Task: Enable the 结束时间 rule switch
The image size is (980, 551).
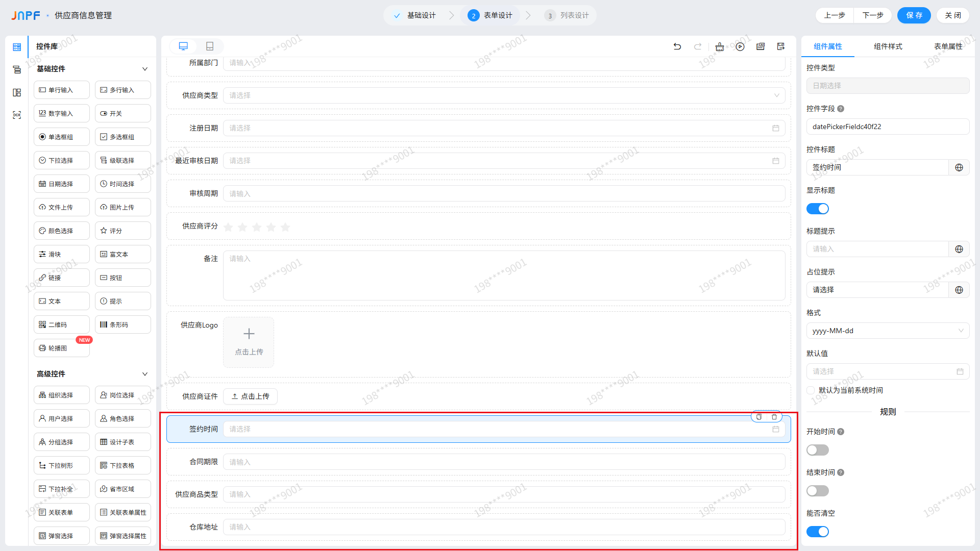Action: [818, 491]
